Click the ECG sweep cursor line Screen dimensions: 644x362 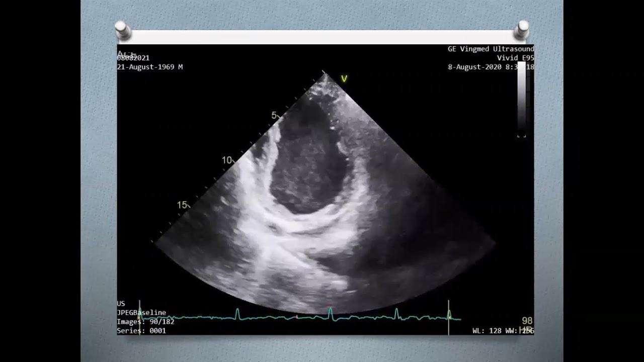[x=449, y=317]
